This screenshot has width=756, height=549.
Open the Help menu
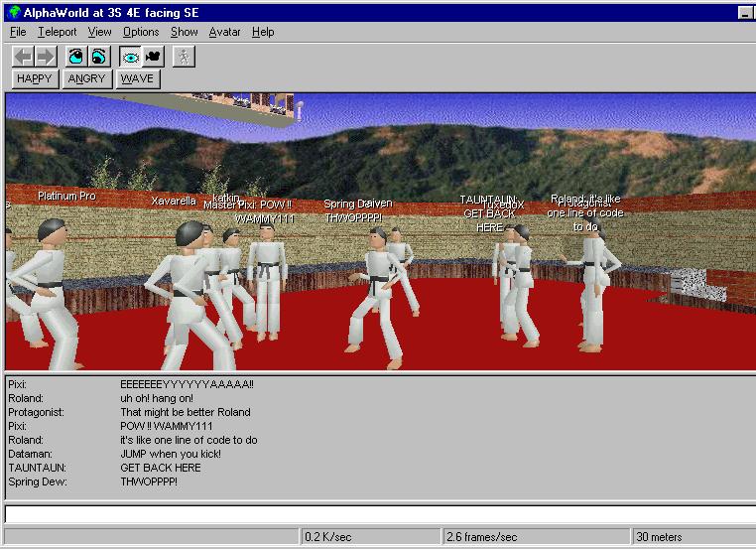click(263, 32)
